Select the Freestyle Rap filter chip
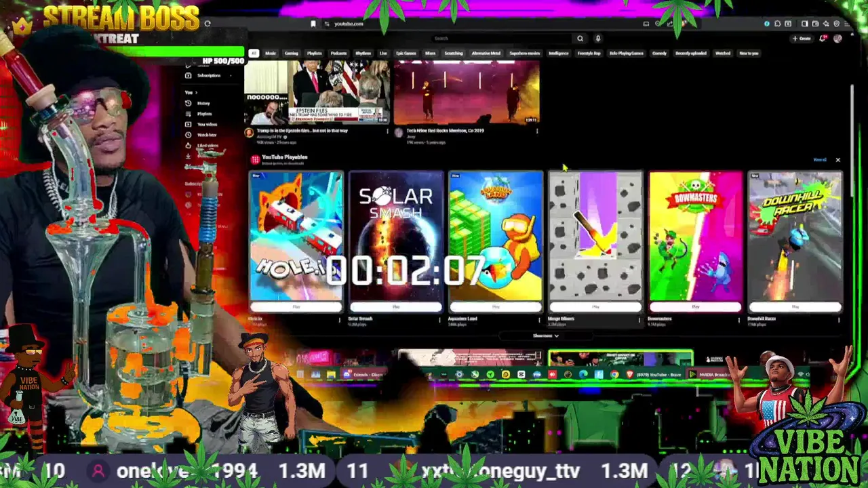Viewport: 868px width, 488px height. click(589, 53)
